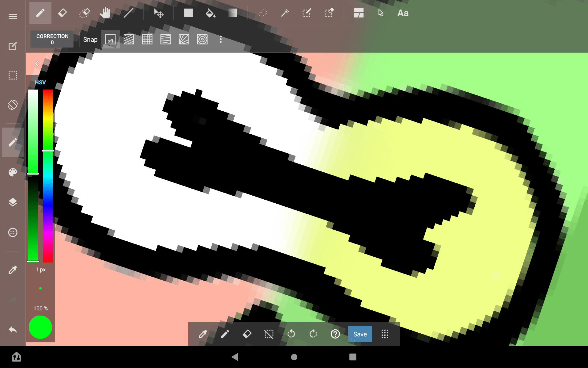
Task: Select the Eyedropper in left sidebar
Action: click(x=13, y=270)
